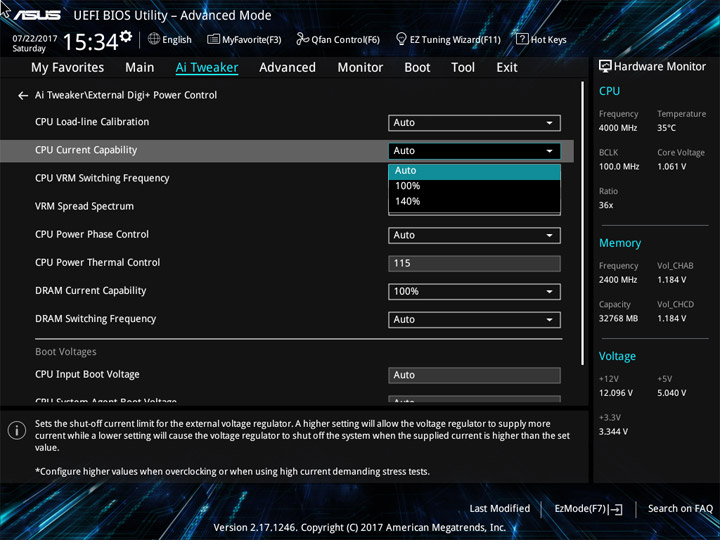This screenshot has width=720, height=540.
Task: Click the info icon beside help text
Action: pyautogui.click(x=17, y=431)
